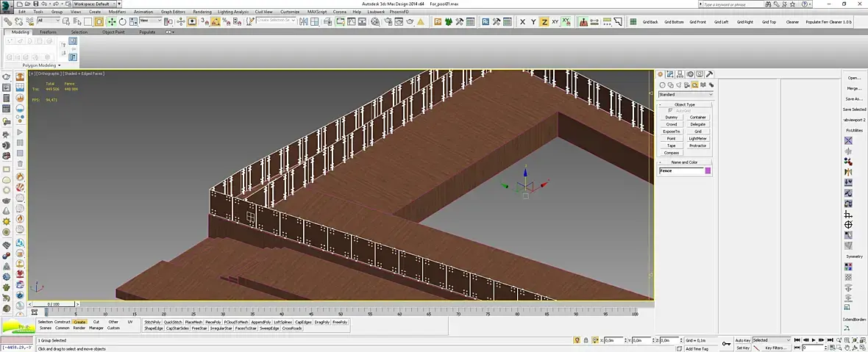The height and width of the screenshot is (352, 868).
Task: Switch to the Freeform ribbon tab
Action: (x=48, y=32)
